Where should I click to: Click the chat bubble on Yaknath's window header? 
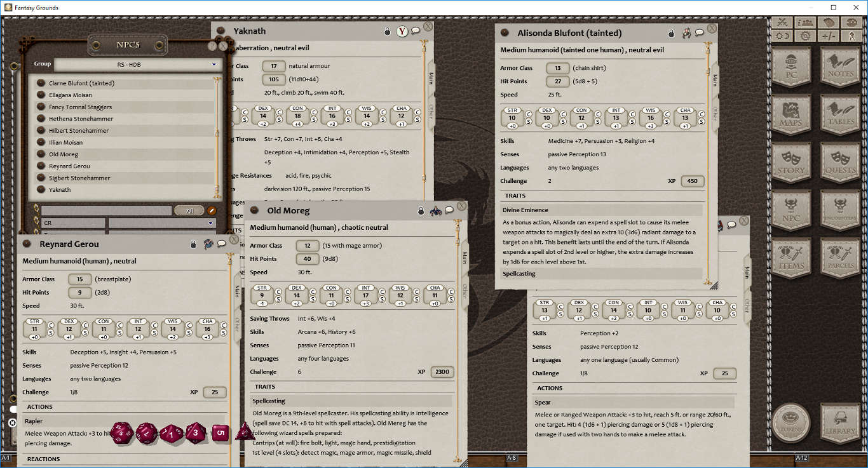click(x=416, y=31)
